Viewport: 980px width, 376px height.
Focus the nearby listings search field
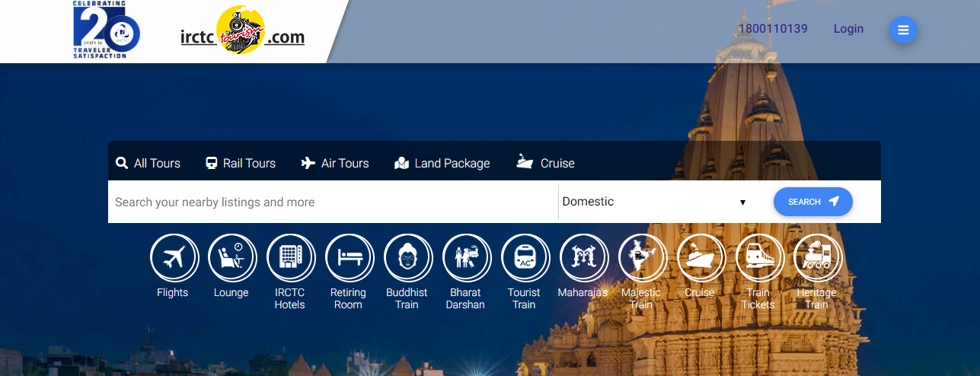pyautogui.click(x=333, y=202)
